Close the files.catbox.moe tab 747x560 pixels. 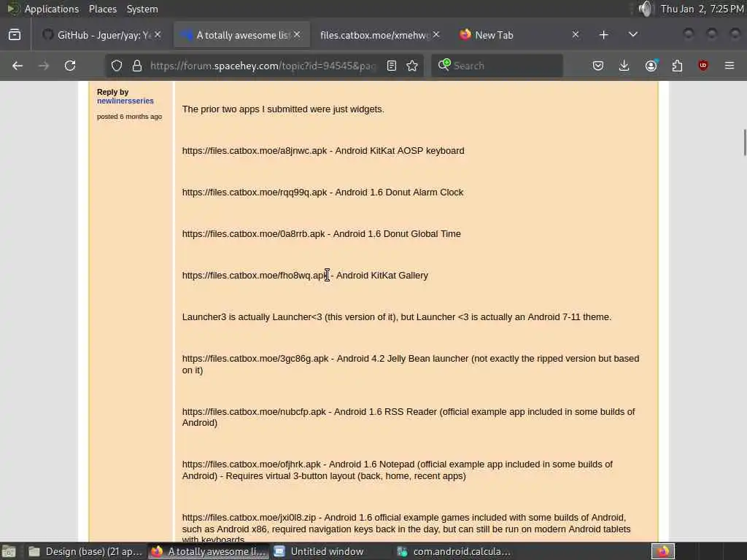coord(436,35)
